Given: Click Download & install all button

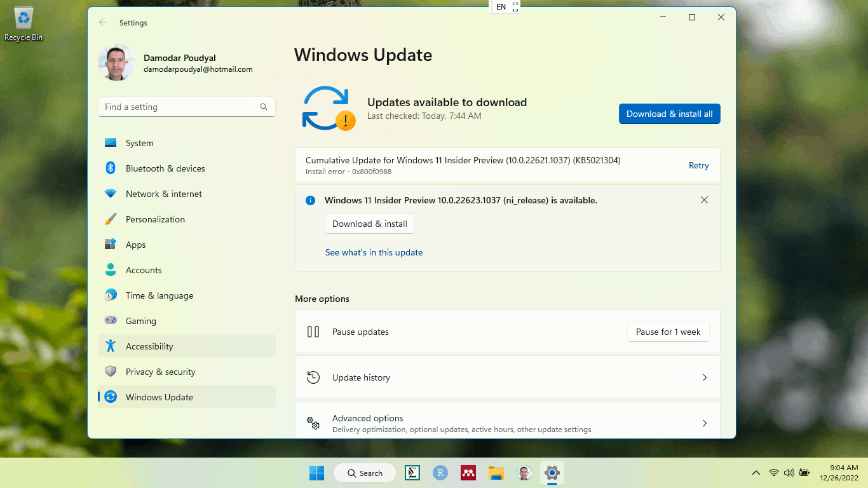Looking at the screenshot, I should (670, 114).
